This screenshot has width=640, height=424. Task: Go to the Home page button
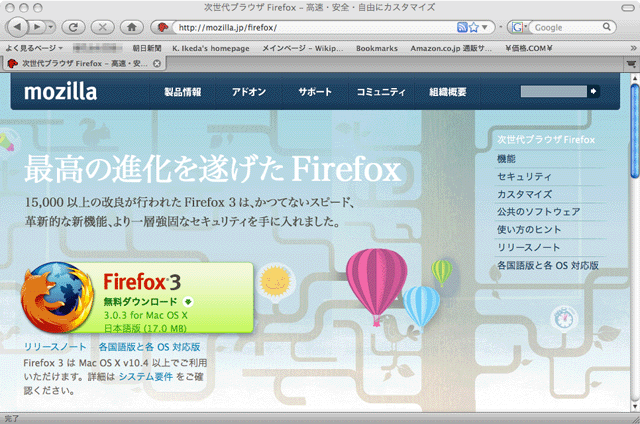click(x=131, y=27)
